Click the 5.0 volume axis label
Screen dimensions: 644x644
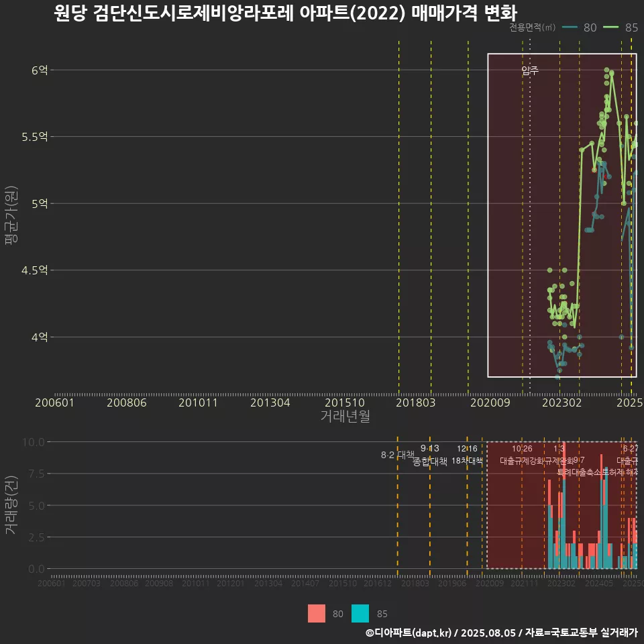36,506
